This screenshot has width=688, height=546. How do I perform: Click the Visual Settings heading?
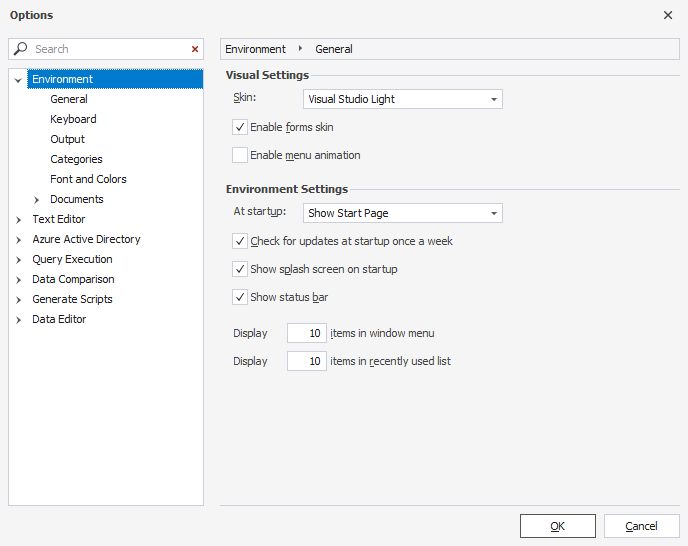(x=267, y=75)
